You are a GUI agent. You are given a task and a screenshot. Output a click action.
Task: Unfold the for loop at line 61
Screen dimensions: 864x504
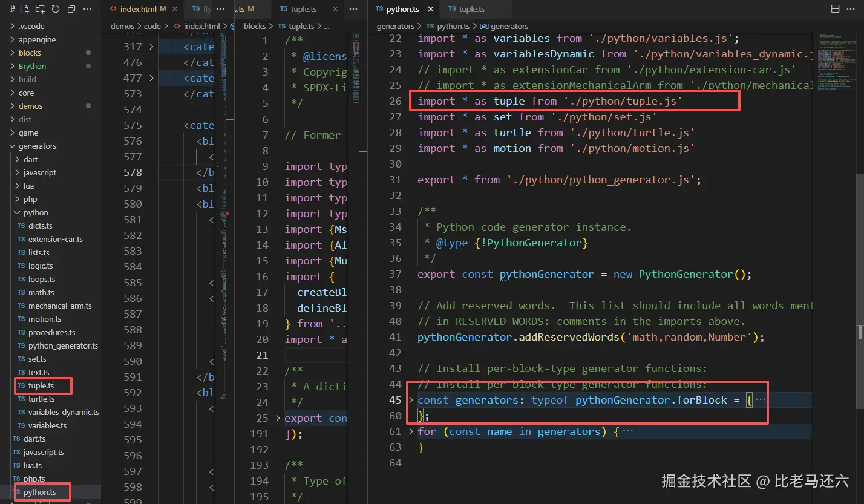411,431
